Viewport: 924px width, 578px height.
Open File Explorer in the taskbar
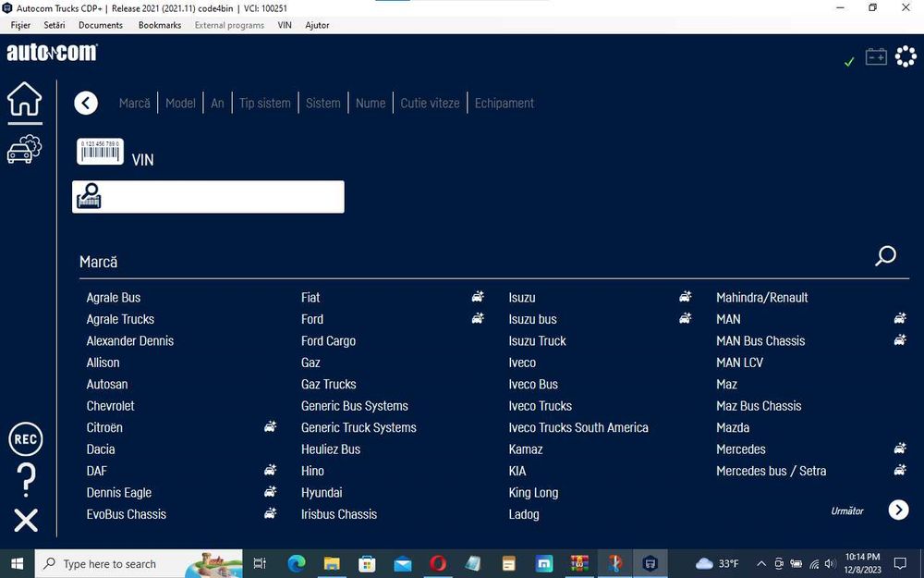coord(332,564)
